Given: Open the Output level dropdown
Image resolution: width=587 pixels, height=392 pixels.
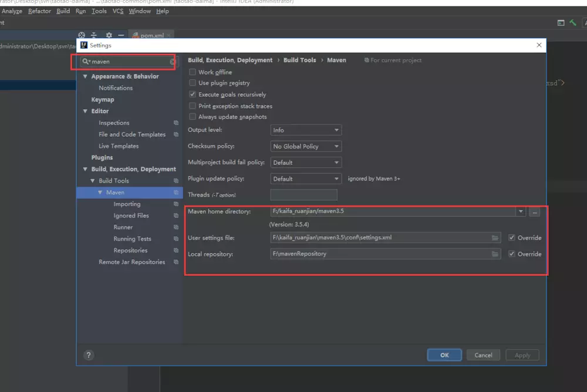Looking at the screenshot, I should (x=306, y=130).
